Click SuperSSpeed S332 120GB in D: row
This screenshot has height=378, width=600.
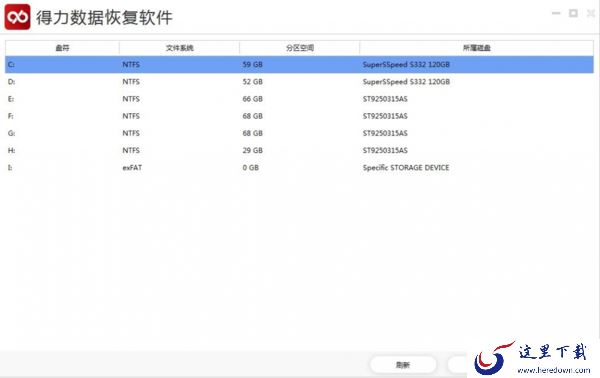pos(406,82)
